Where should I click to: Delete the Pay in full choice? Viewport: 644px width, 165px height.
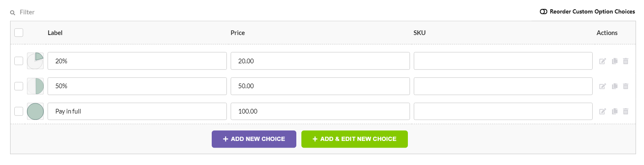pyautogui.click(x=626, y=111)
